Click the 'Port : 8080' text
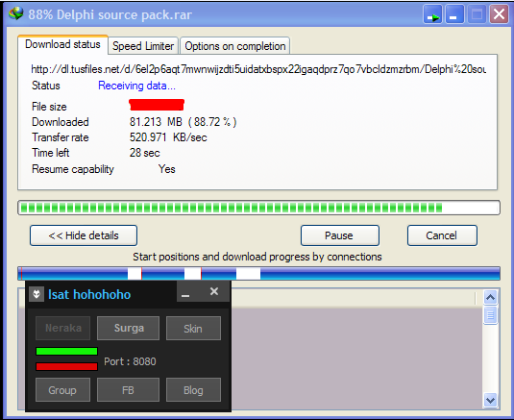 (x=130, y=361)
